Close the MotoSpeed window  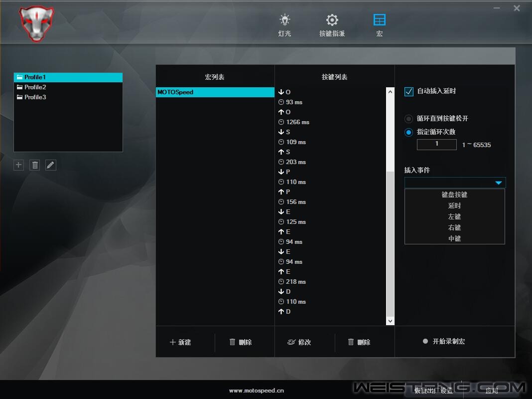point(517,8)
